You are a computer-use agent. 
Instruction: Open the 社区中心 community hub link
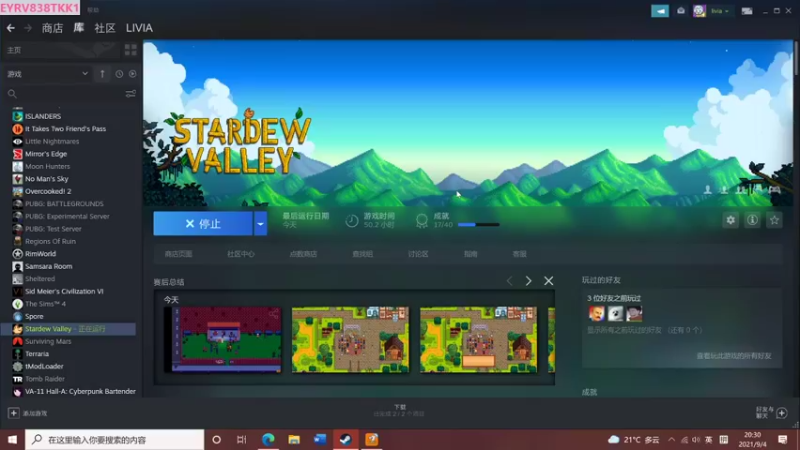(x=241, y=254)
